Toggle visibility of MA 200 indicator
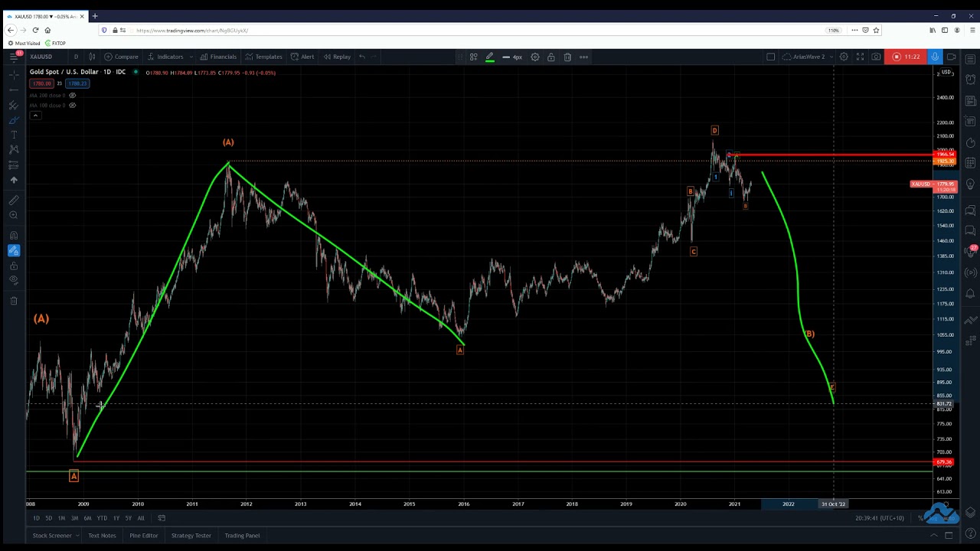Screen dimensions: 980x551 73,96
